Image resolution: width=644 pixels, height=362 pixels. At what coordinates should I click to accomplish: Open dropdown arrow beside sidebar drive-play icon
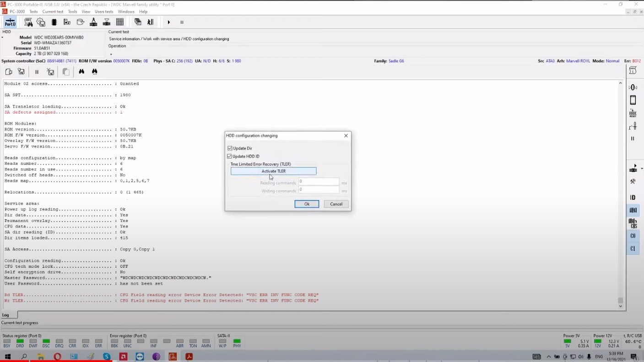[642, 169]
